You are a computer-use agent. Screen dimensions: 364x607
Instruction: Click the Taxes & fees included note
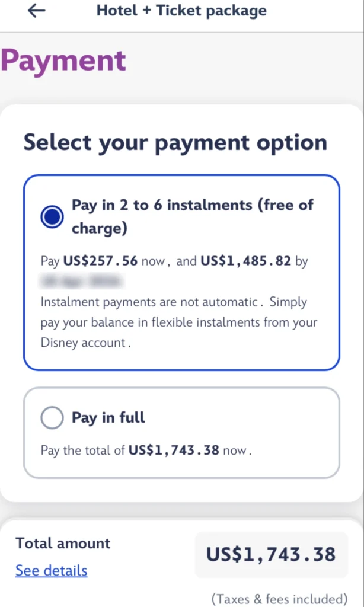point(279,598)
